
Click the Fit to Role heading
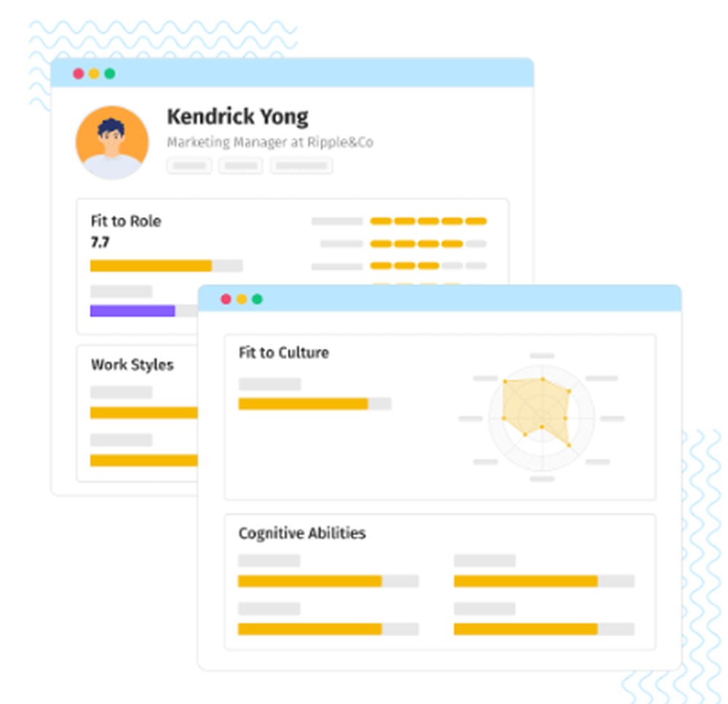click(x=126, y=221)
